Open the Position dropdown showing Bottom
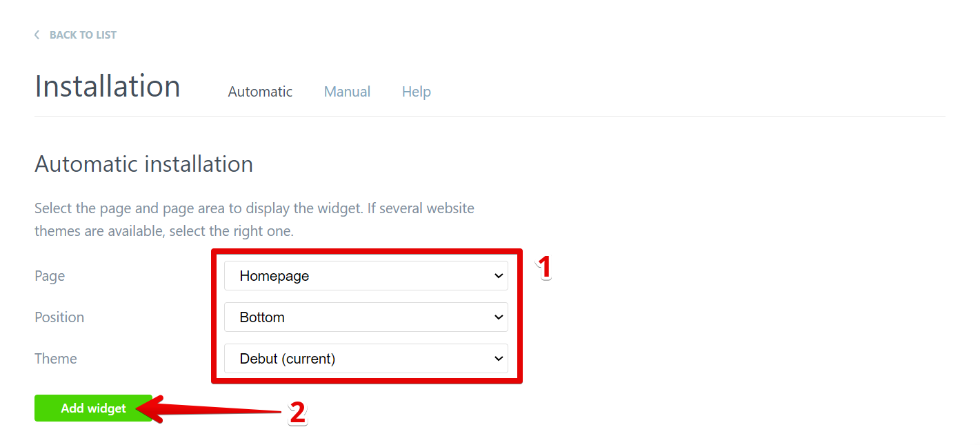Image resolution: width=980 pixels, height=445 pixels. pyautogui.click(x=366, y=317)
